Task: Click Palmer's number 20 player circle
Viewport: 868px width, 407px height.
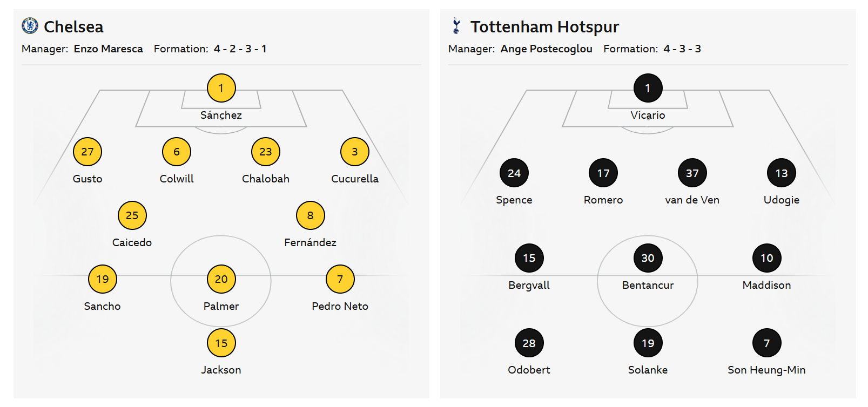Action: 221,279
